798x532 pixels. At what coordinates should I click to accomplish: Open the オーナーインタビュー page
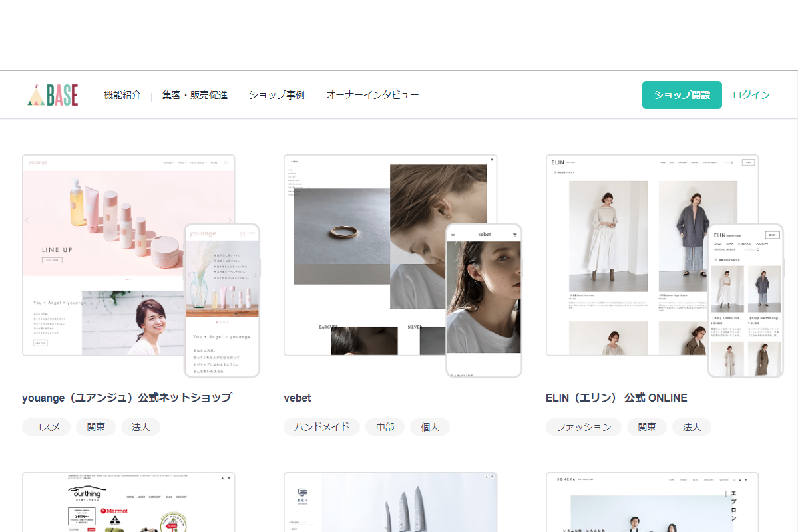pyautogui.click(x=373, y=95)
